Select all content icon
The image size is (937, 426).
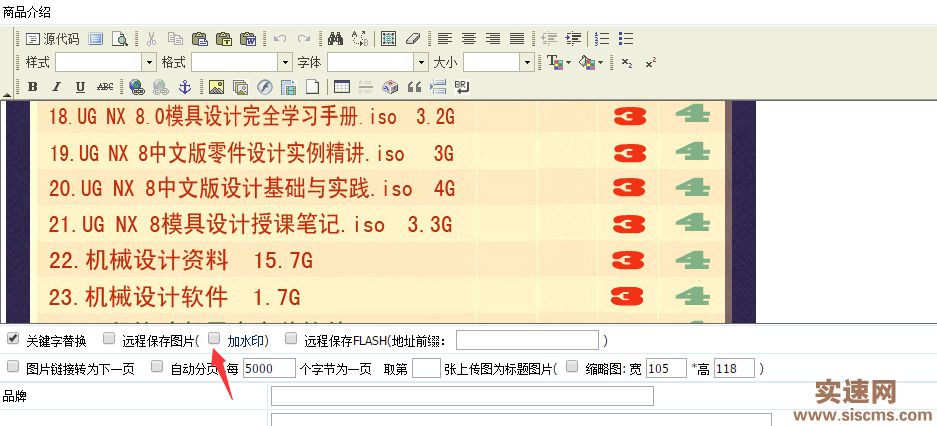coord(388,39)
